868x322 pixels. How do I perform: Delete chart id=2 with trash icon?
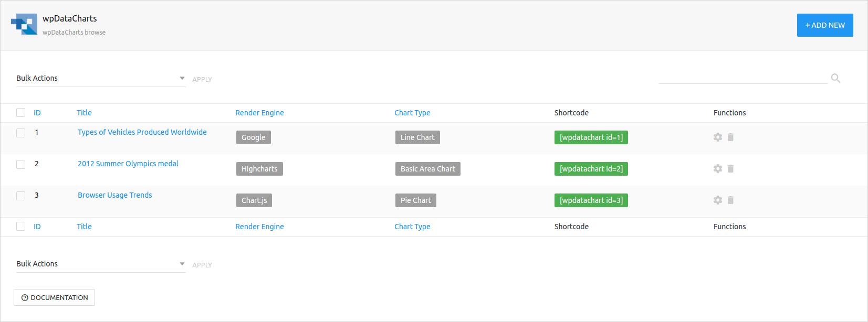pyautogui.click(x=730, y=169)
